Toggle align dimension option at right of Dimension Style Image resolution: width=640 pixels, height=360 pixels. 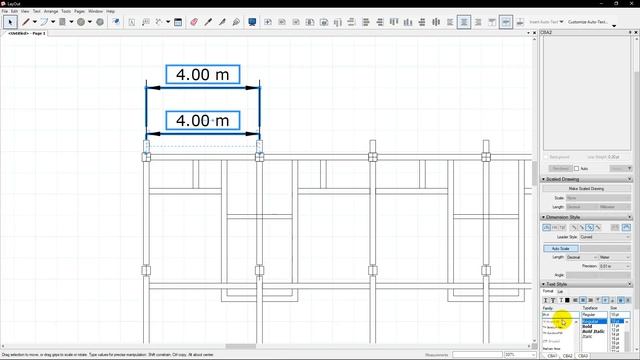pyautogui.click(x=627, y=227)
